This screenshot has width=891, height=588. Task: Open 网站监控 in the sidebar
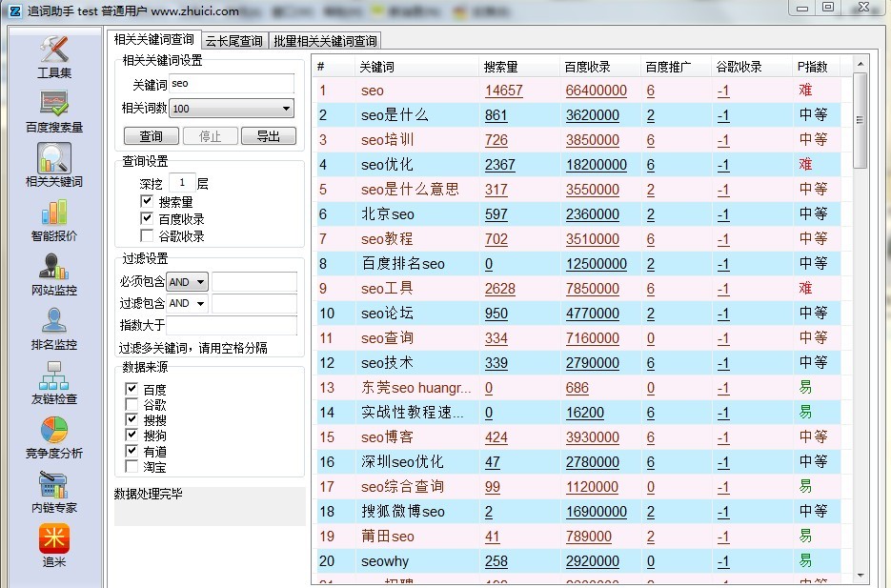pos(54,267)
